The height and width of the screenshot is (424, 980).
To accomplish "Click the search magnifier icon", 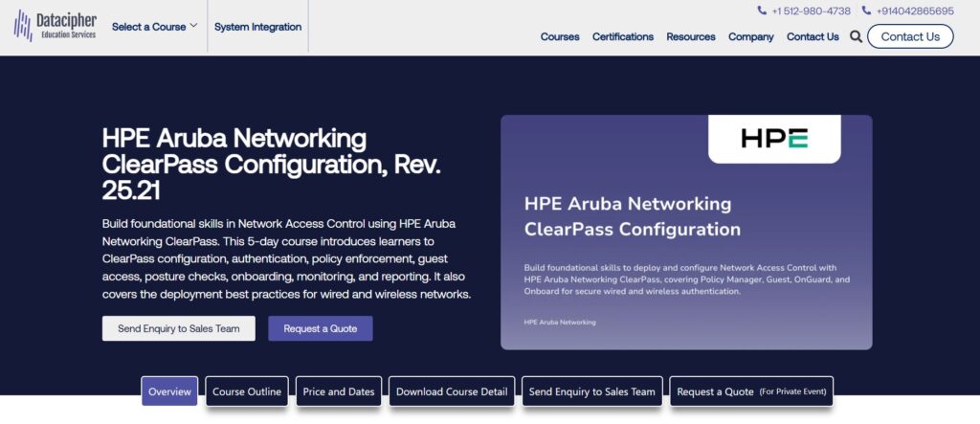I will 856,36.
